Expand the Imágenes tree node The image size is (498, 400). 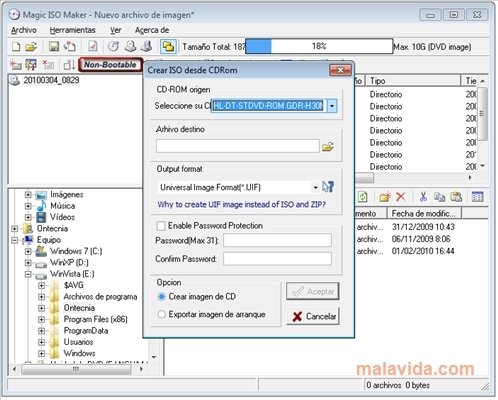28,194
